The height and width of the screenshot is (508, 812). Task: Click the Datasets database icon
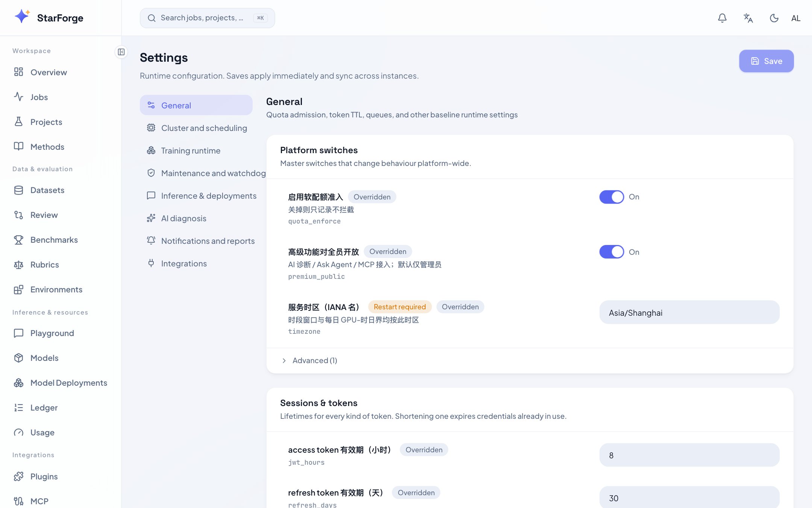18,190
